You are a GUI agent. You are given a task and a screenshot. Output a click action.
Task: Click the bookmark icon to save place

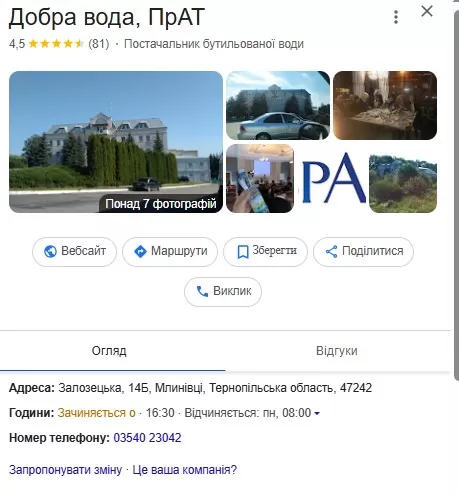coord(243,252)
